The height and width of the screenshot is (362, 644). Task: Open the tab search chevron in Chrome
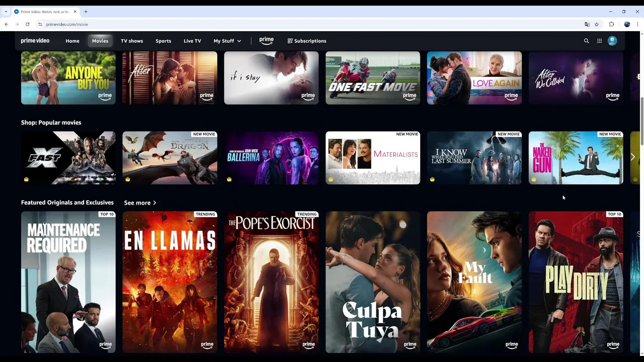(x=6, y=12)
